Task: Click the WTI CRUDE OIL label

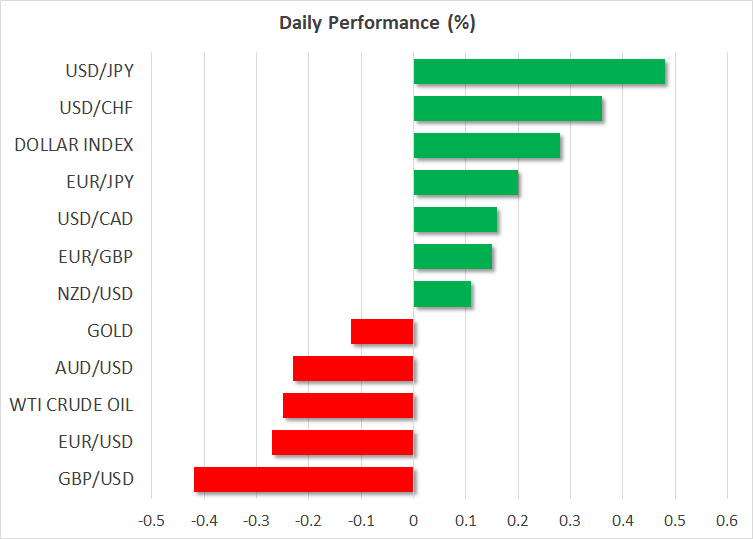Action: (x=71, y=405)
